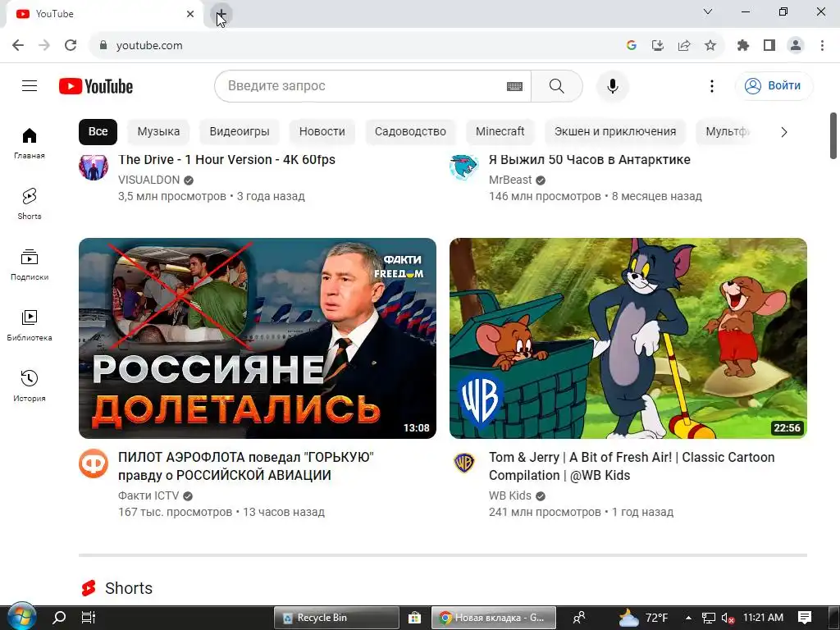Open Chrome profile avatar menu
The height and width of the screenshot is (630, 840).
pos(796,46)
